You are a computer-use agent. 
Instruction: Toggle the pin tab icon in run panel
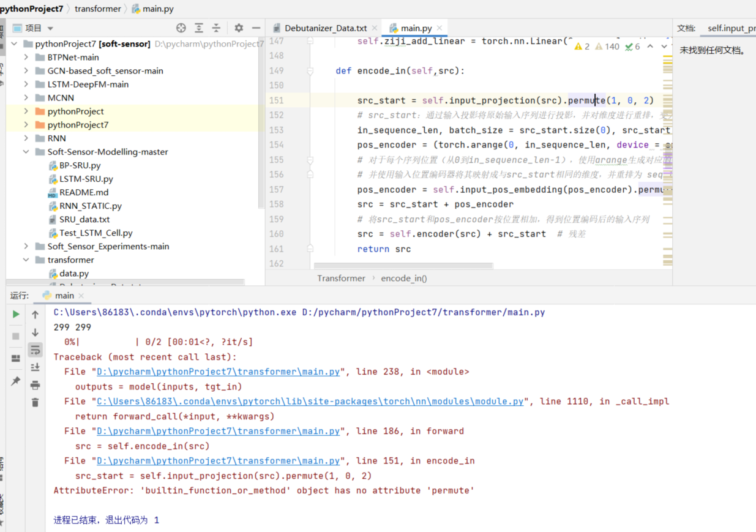16,381
